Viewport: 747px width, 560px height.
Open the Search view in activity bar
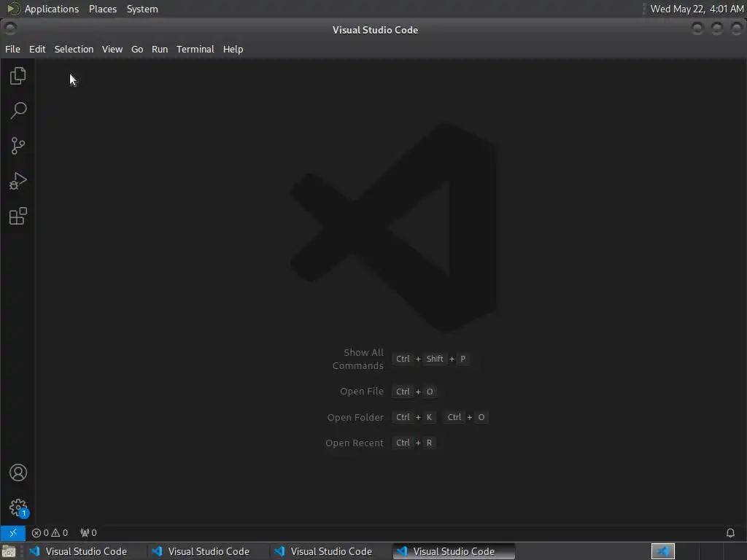(x=18, y=111)
